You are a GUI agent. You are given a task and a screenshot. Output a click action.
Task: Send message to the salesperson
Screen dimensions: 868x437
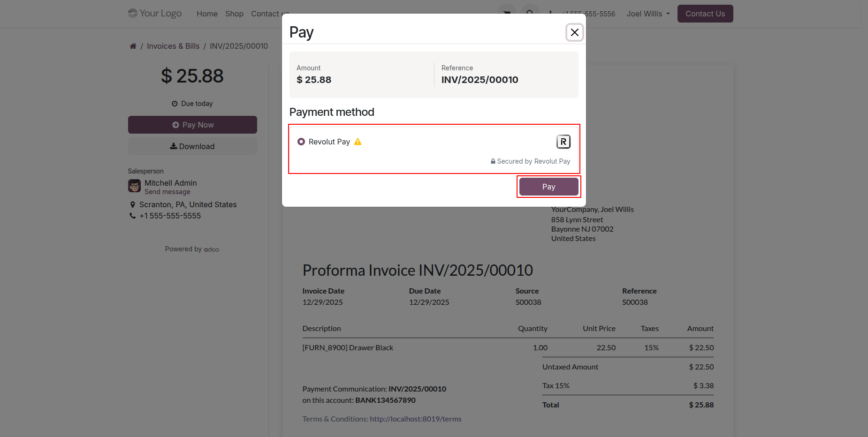point(168,192)
